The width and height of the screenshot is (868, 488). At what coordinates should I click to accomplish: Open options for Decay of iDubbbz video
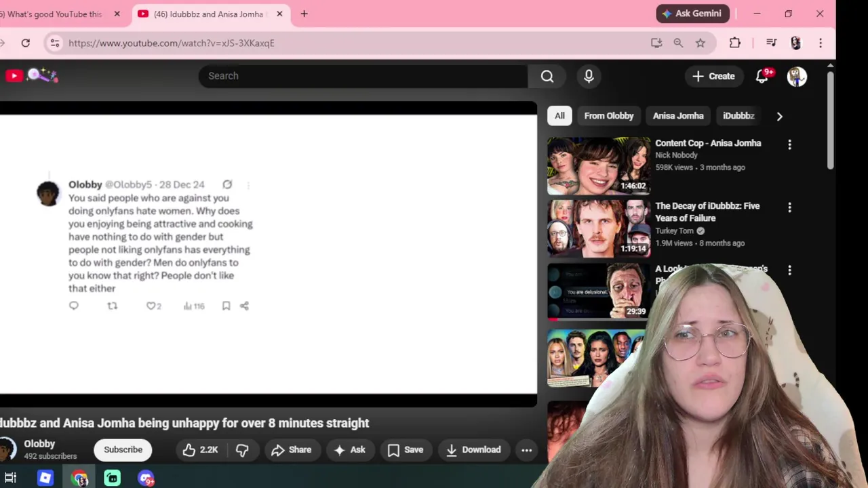coord(789,207)
